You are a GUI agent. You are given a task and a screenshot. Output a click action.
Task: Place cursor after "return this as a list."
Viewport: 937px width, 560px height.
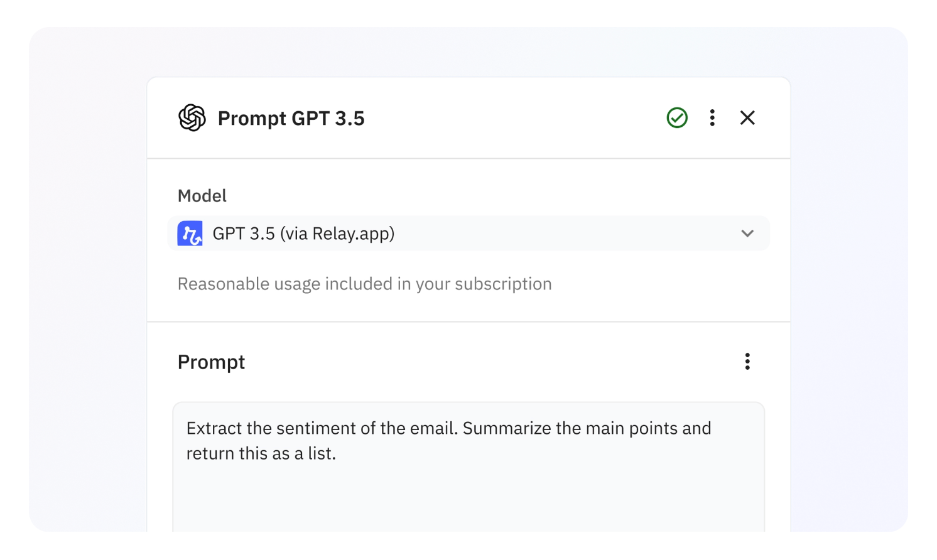[x=337, y=454]
